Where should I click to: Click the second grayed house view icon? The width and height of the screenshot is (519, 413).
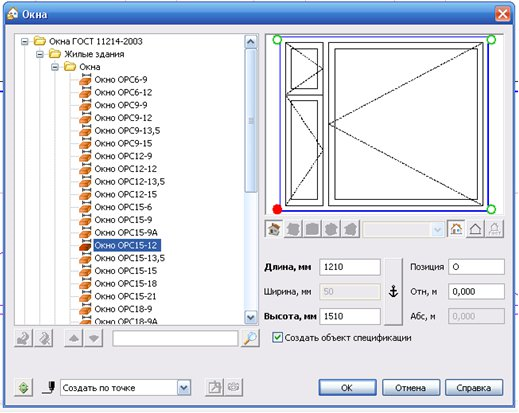[312, 229]
